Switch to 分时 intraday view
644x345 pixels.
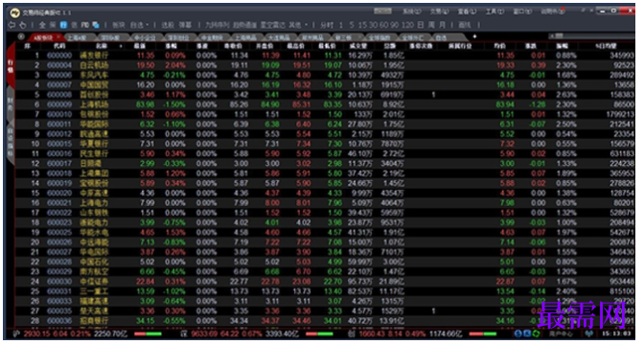327,25
